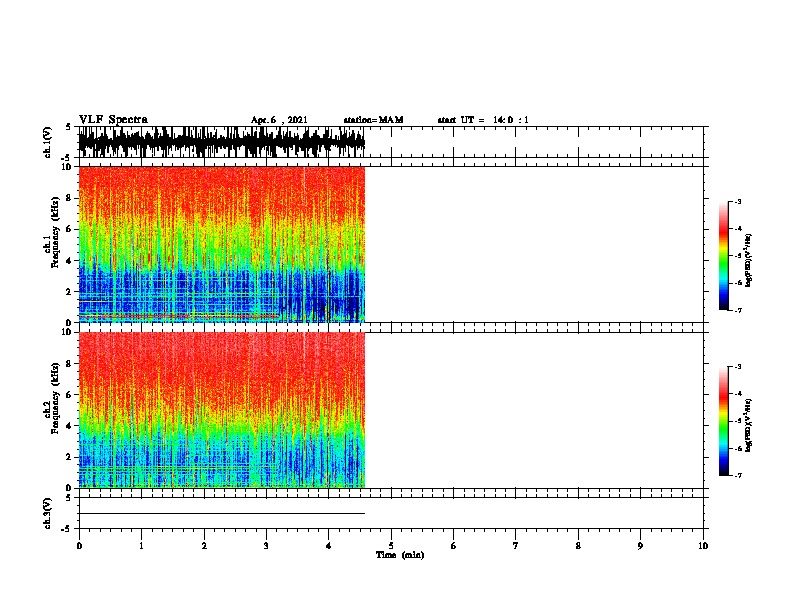Click the color scale bar beside ch.2 spectrogram
The height and width of the screenshot is (612, 792).
(723, 421)
